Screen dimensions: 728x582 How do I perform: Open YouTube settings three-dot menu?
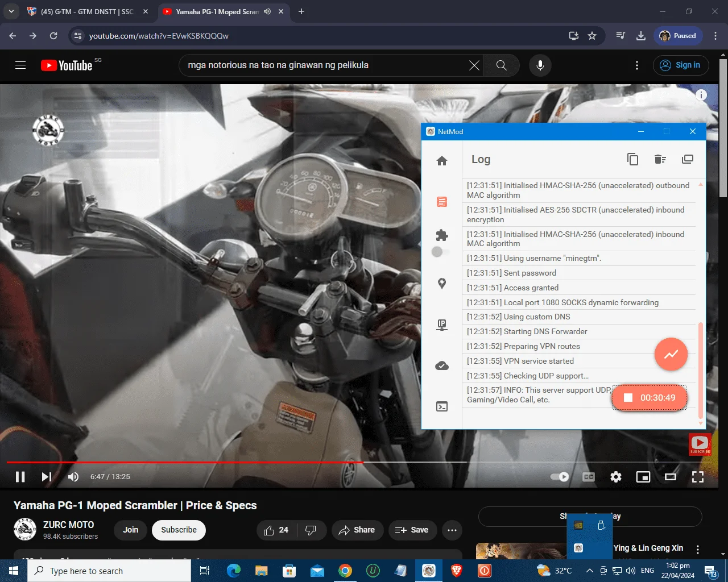coord(637,65)
